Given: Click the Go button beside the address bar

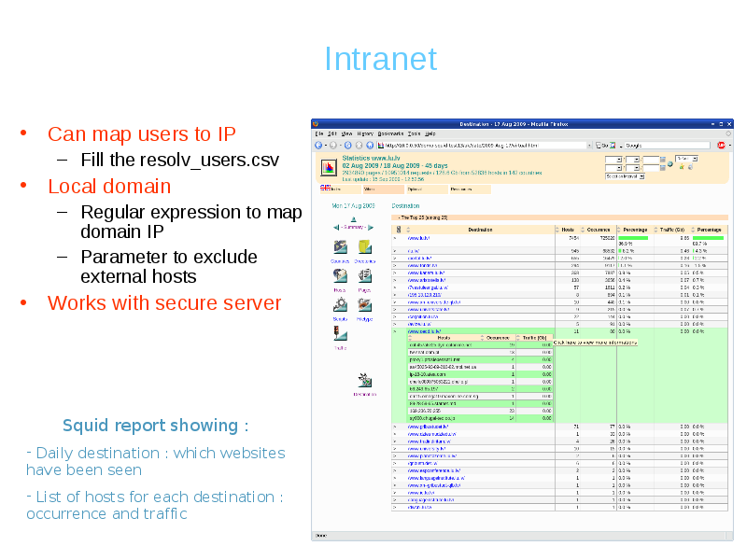Looking at the screenshot, I should pos(603,146).
